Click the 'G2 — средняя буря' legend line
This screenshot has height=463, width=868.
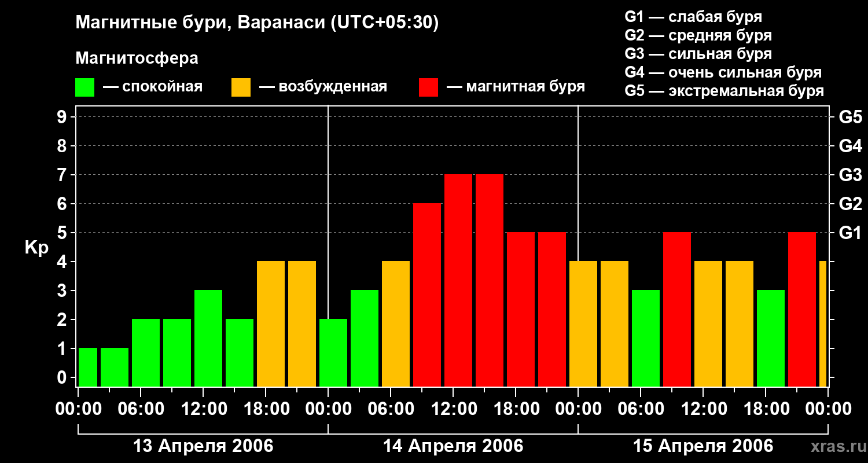[698, 35]
